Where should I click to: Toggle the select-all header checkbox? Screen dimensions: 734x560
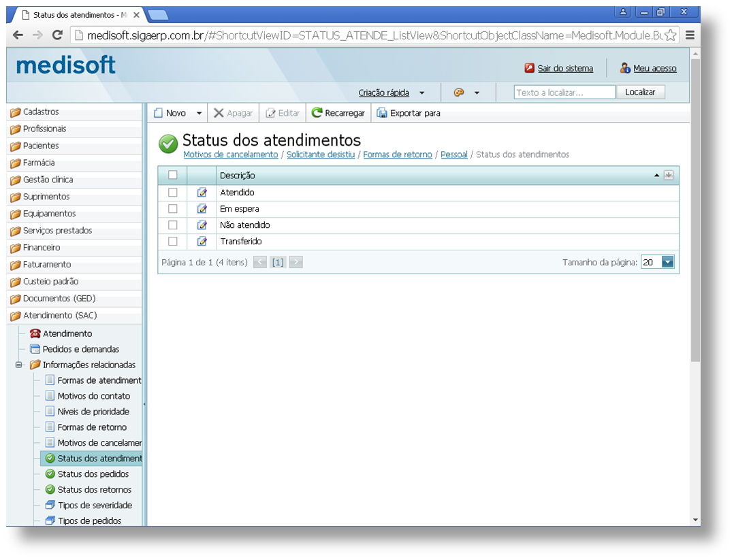(173, 175)
